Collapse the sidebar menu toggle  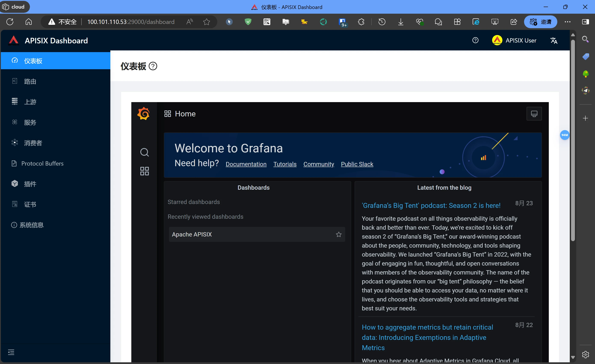pos(11,352)
